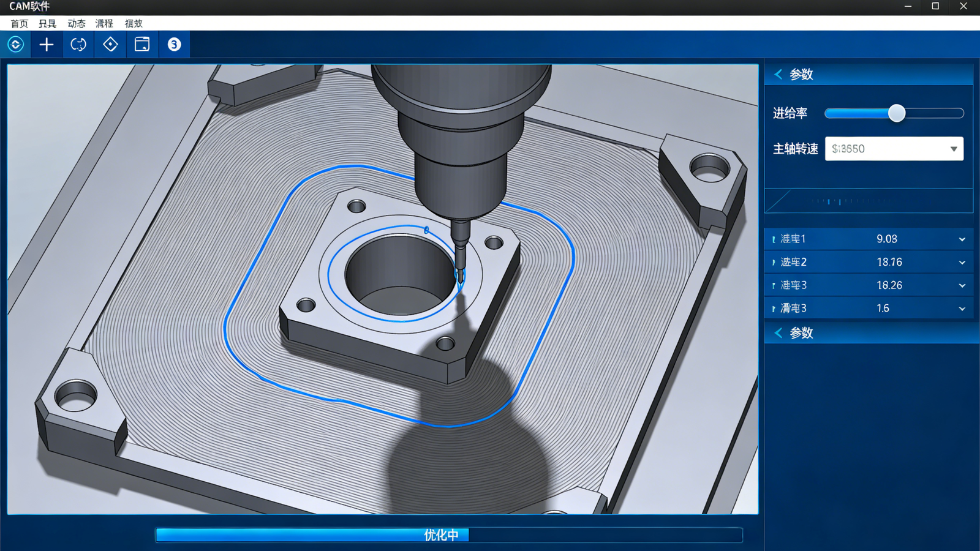Click the circular arrows refresh icon

pos(78,45)
